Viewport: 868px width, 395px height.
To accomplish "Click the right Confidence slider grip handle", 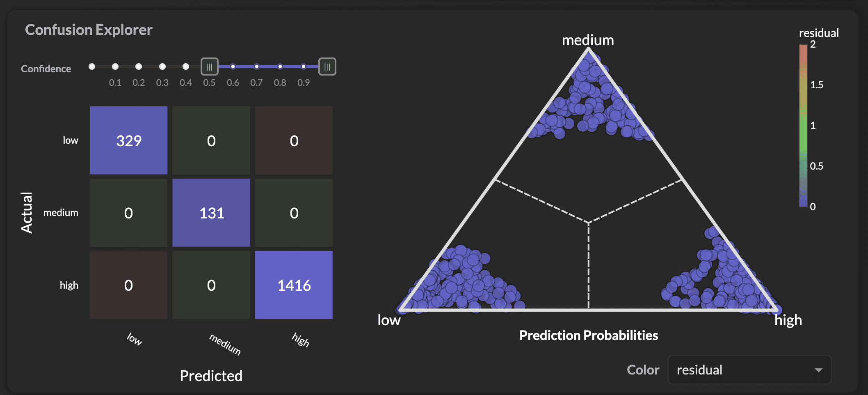I will (326, 67).
